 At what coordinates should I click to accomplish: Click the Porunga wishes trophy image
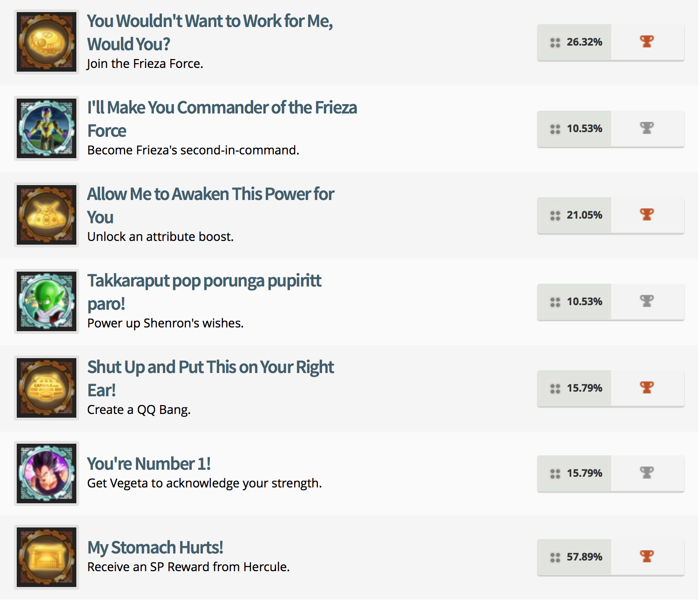pyautogui.click(x=47, y=302)
